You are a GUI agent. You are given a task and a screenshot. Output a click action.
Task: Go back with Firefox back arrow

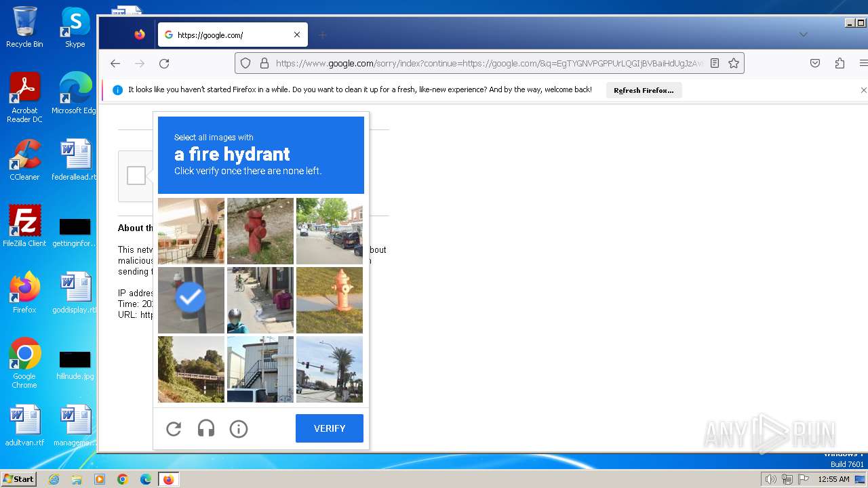point(115,63)
